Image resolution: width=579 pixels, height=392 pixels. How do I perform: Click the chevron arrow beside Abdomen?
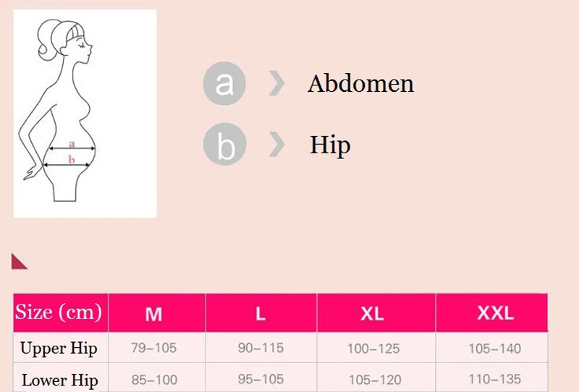coord(277,84)
